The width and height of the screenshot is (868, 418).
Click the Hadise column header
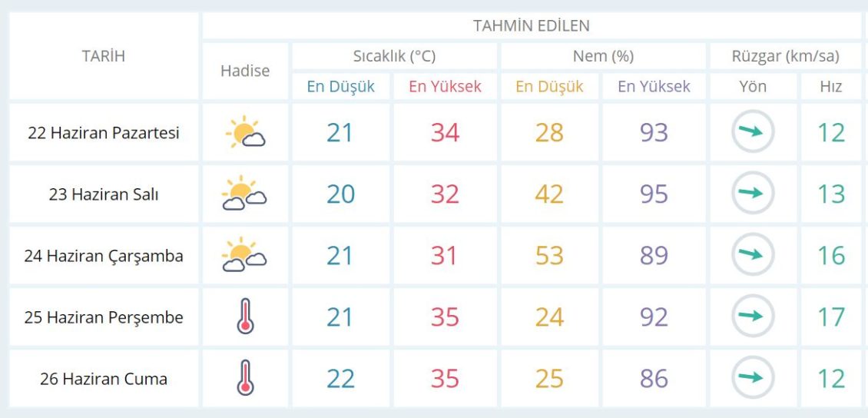245,71
